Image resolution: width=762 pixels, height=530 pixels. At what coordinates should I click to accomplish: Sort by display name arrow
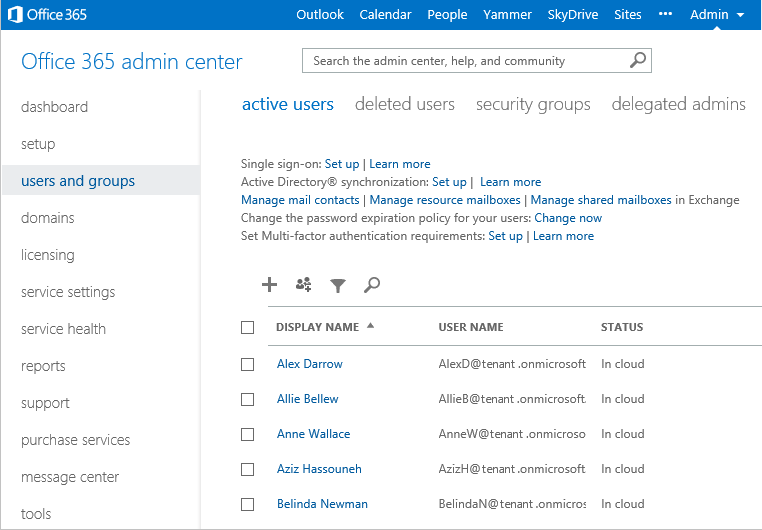(x=371, y=326)
